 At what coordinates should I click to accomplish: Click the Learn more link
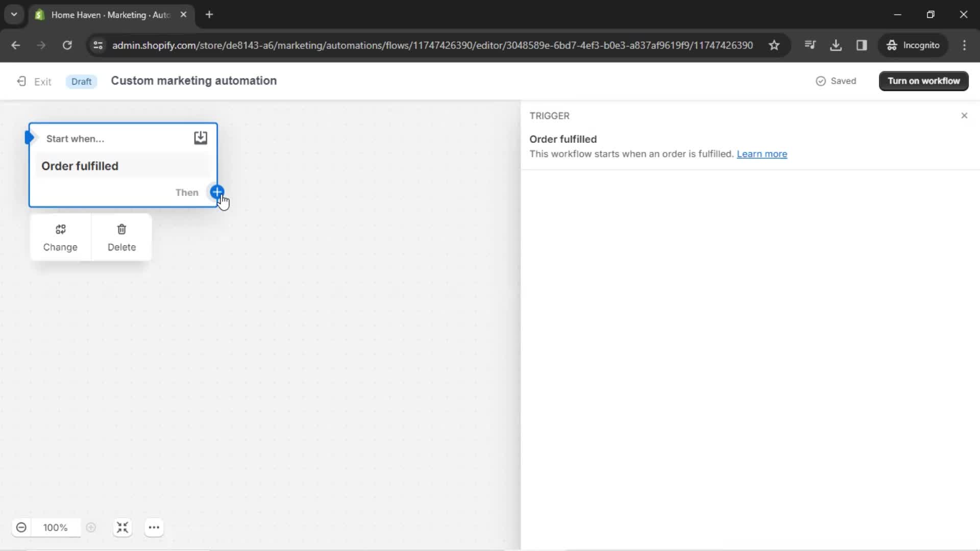click(x=761, y=154)
